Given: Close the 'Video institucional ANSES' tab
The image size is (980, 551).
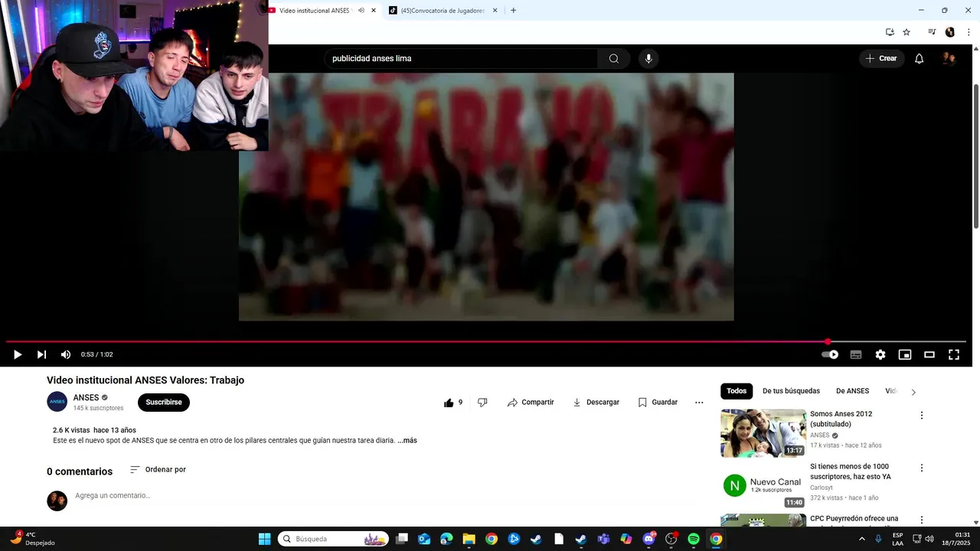Looking at the screenshot, I should pos(374,11).
